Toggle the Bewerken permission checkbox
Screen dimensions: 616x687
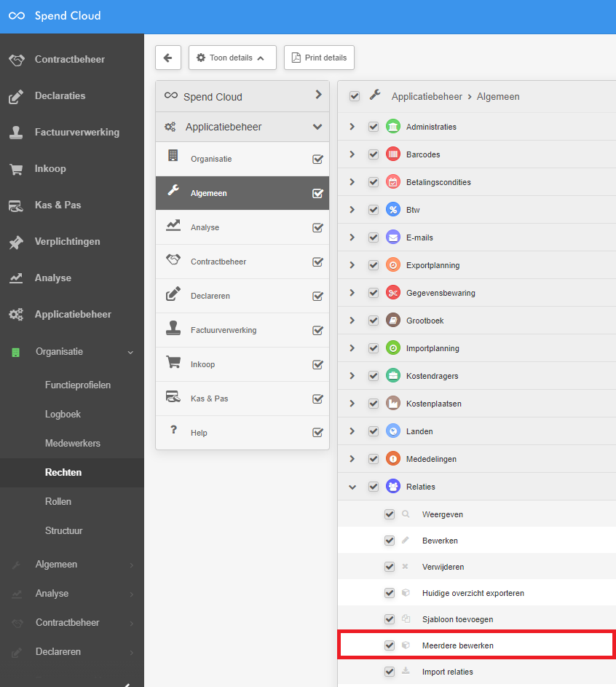tap(390, 541)
